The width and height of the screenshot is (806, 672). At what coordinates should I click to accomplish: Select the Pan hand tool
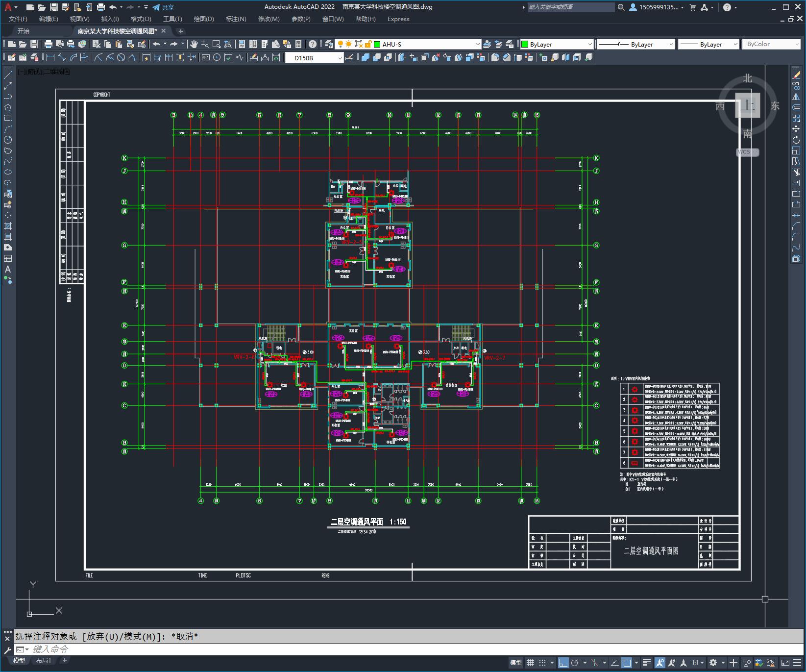point(194,44)
